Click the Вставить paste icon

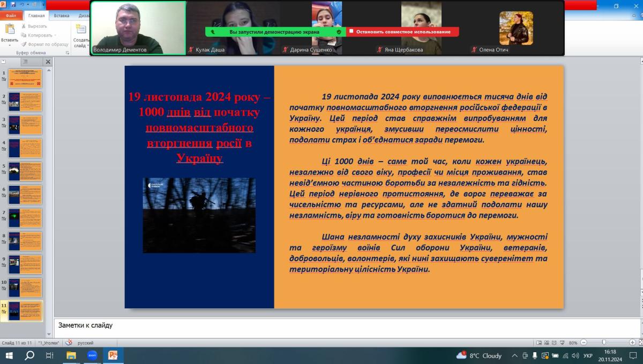(9, 29)
